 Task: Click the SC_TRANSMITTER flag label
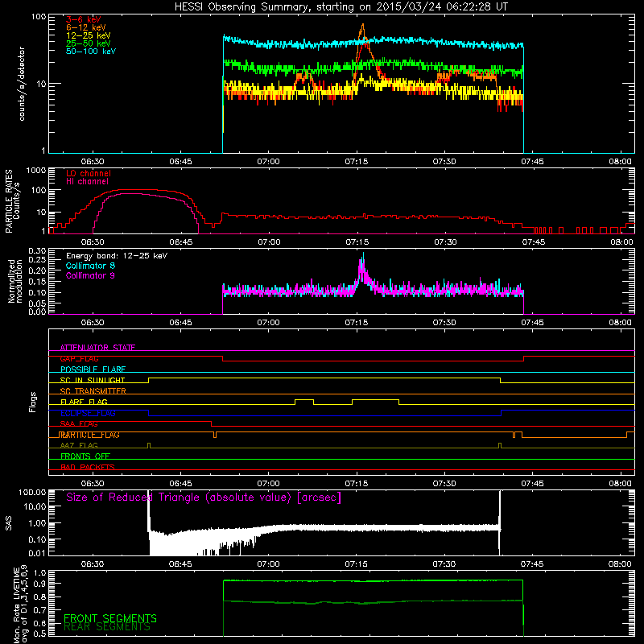click(93, 391)
